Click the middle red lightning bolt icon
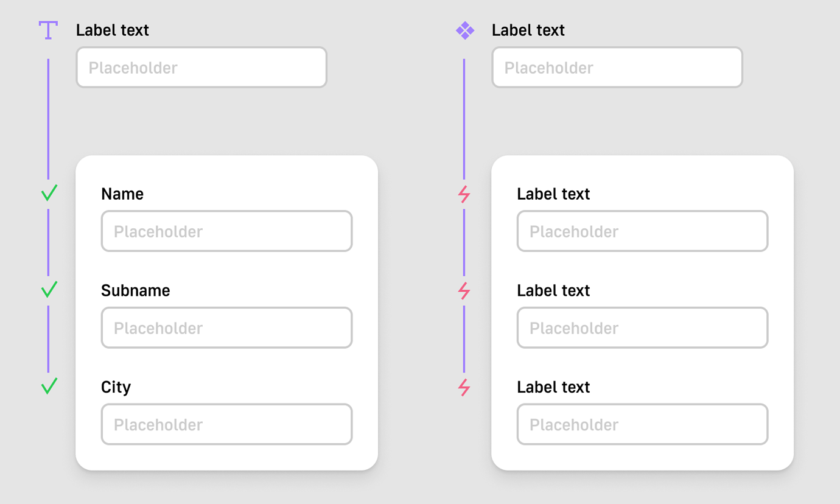The width and height of the screenshot is (840, 504). click(464, 291)
